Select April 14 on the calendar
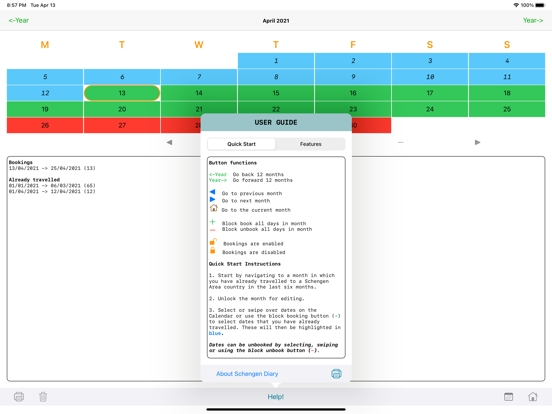Screen dimensions: 552x414 (x=199, y=93)
